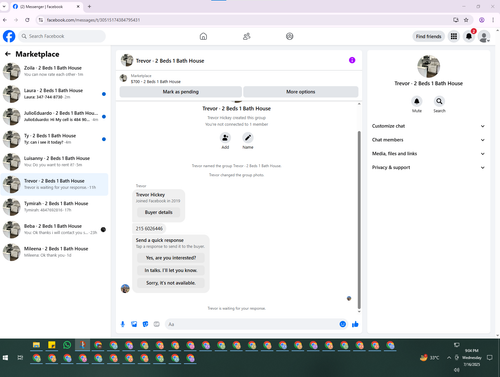Send quick reply 'Yes, are you interested?'
The width and height of the screenshot is (500, 377).
tap(171, 258)
